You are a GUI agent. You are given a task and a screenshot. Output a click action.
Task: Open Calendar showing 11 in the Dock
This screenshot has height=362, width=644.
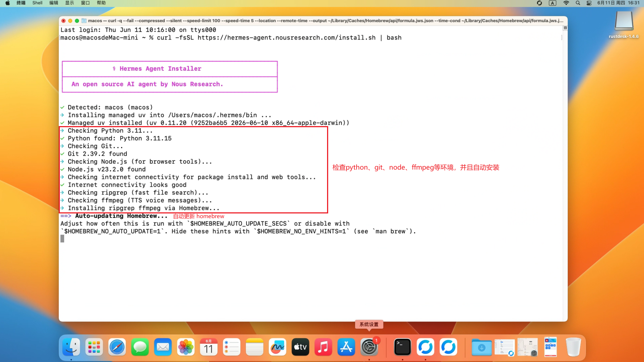pyautogui.click(x=209, y=347)
